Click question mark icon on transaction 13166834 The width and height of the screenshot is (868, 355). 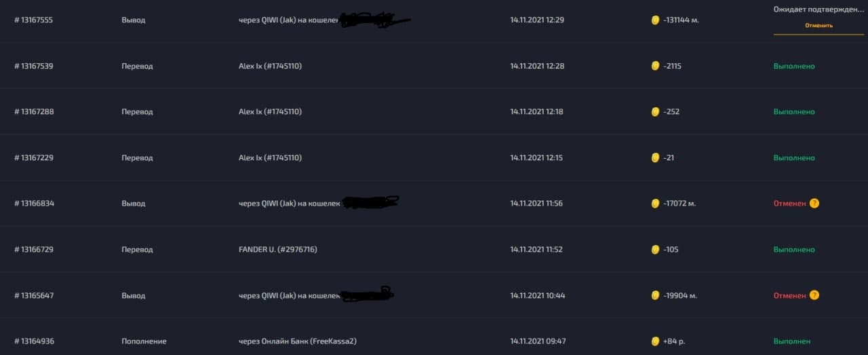pos(814,203)
